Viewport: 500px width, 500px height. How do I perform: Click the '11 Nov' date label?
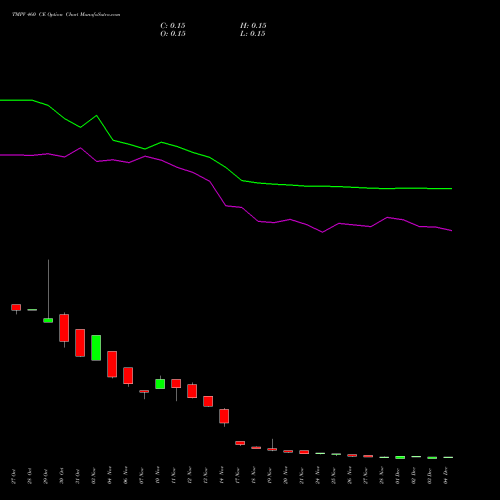(174, 476)
